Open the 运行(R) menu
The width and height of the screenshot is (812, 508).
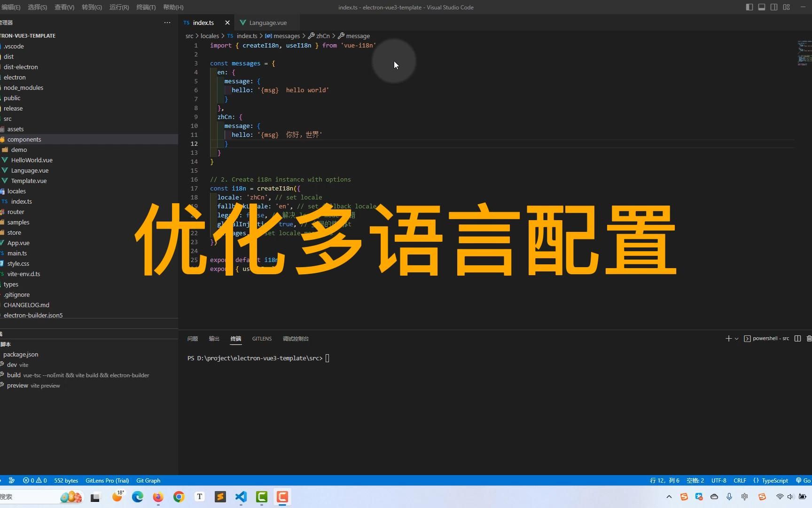(119, 7)
